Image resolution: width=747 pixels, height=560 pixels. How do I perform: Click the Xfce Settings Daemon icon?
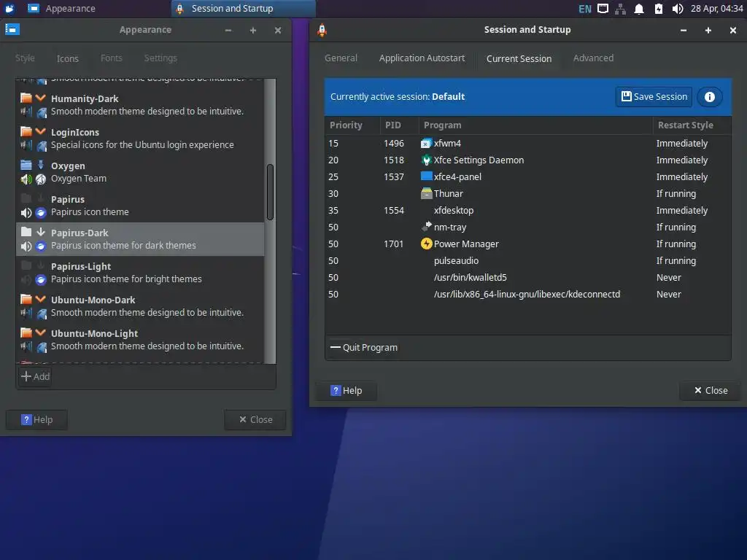pos(426,160)
